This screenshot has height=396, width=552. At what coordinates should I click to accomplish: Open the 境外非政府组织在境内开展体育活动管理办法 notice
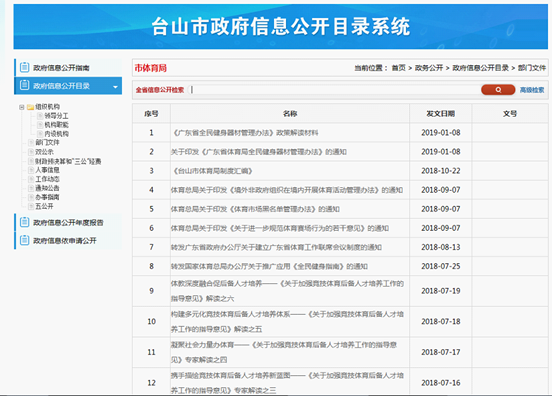pos(287,190)
